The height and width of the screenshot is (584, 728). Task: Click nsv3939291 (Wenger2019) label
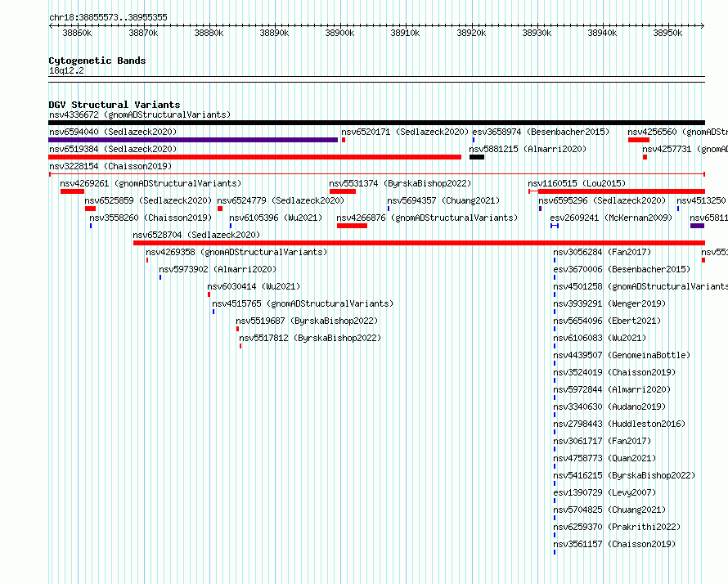(609, 303)
